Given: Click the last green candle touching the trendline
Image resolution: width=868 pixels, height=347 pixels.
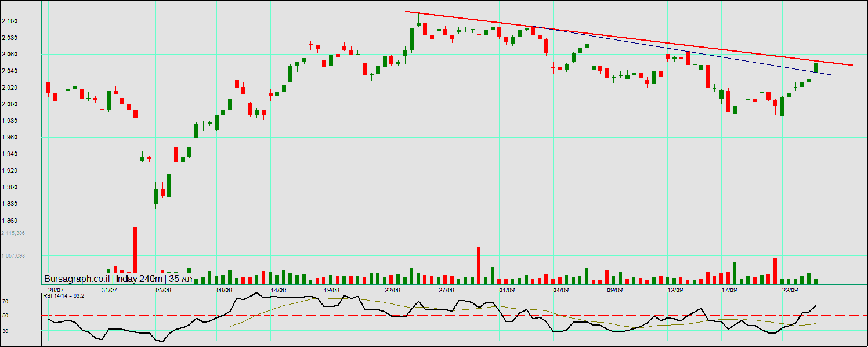Looking at the screenshot, I should (x=816, y=70).
